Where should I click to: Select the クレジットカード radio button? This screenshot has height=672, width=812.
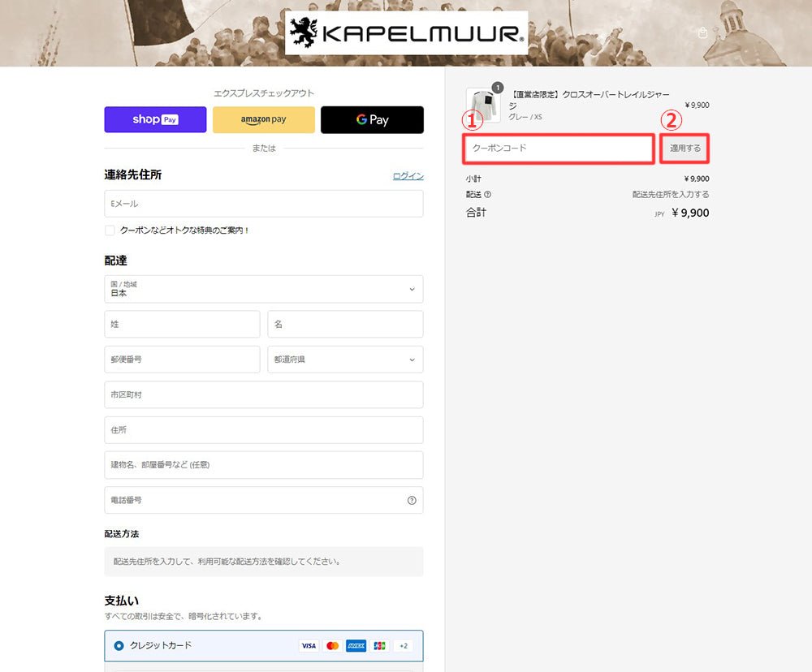(119, 645)
